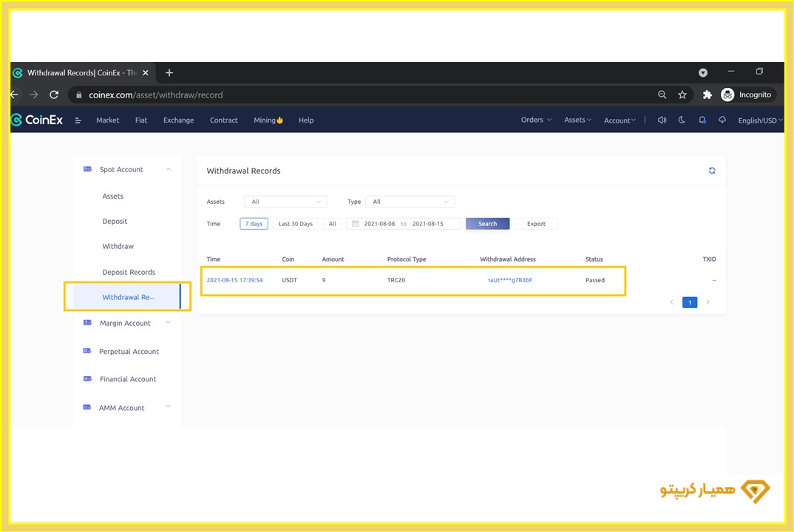The image size is (794, 532).
Task: Open Deposit Records in sidebar
Action: pyautogui.click(x=129, y=272)
